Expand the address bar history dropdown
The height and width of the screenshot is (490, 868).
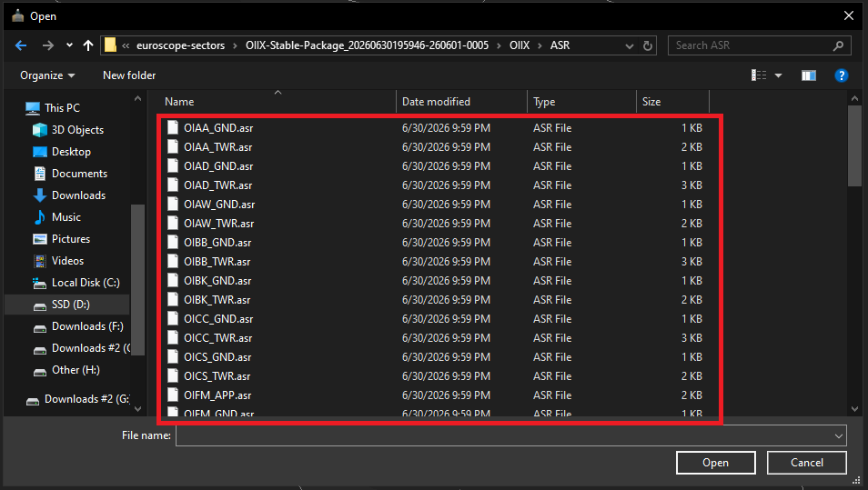(630, 45)
